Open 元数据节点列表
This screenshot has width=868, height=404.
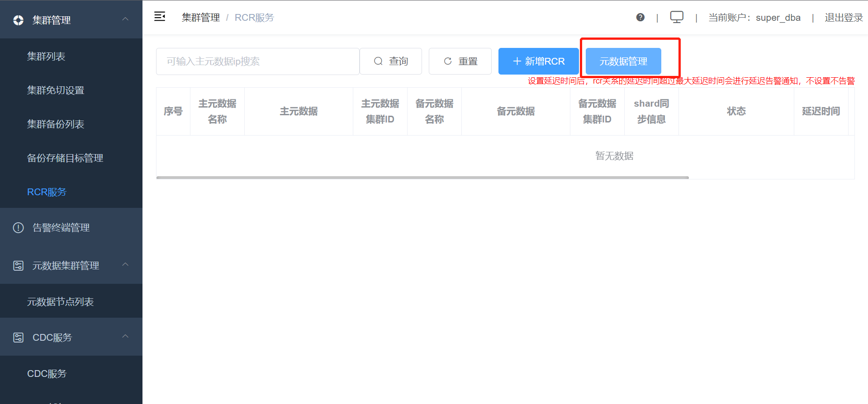tap(60, 302)
